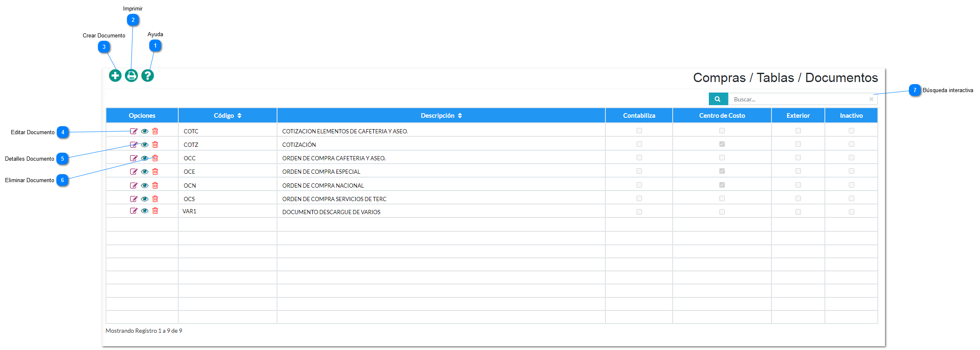Image resolution: width=980 pixels, height=350 pixels.
Task: Delete the VAR1 document row
Action: (x=155, y=211)
